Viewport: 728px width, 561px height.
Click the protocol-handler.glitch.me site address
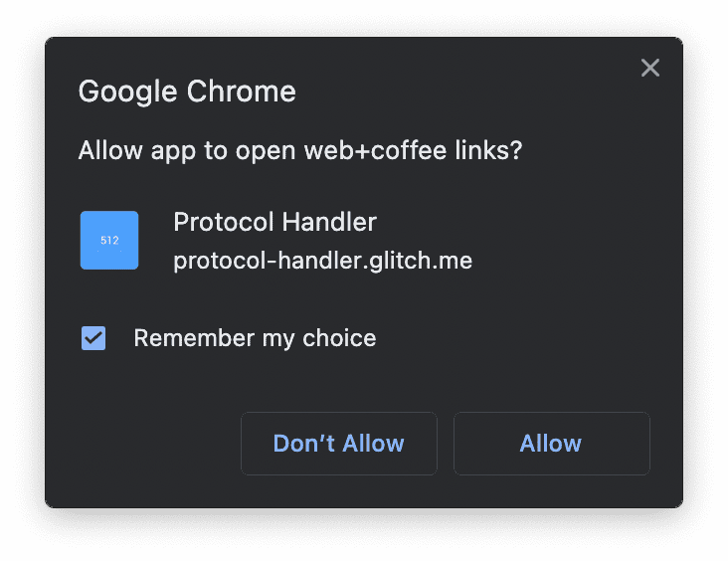pyautogui.click(x=322, y=261)
